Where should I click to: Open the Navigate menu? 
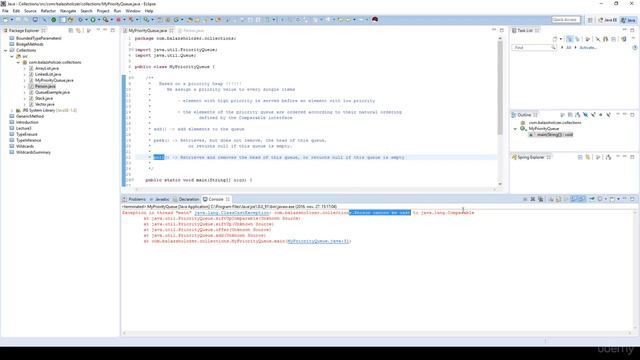tap(68, 11)
